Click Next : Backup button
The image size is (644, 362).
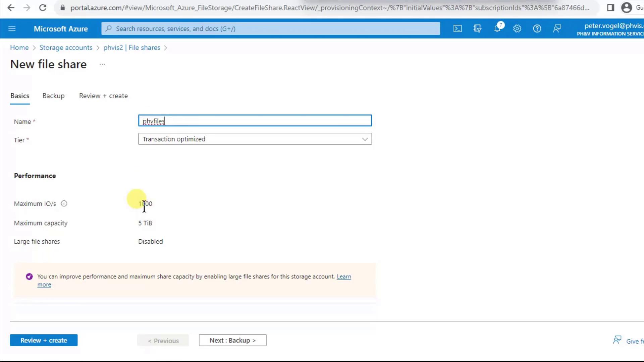[232, 340]
